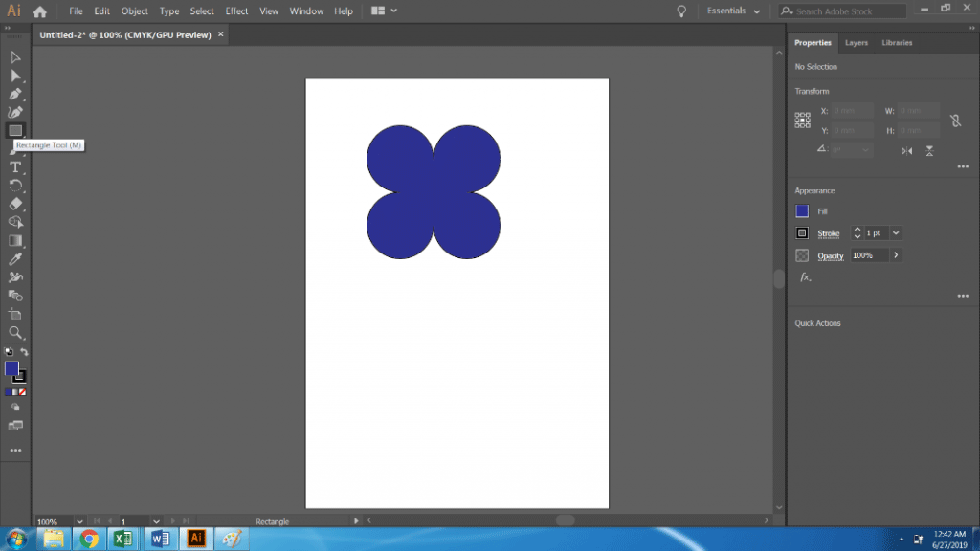Flip the selection vertically

coord(929,151)
